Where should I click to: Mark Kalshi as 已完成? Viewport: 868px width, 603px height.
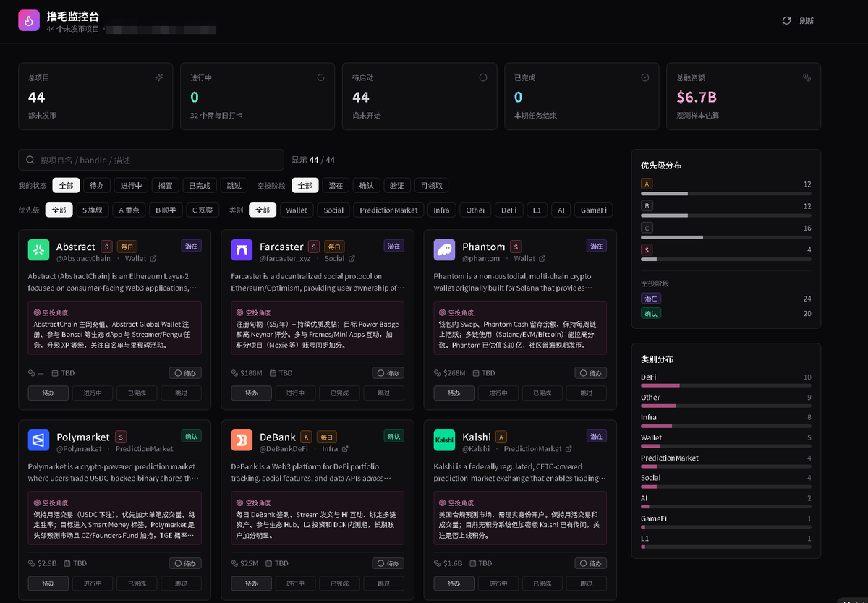click(542, 583)
